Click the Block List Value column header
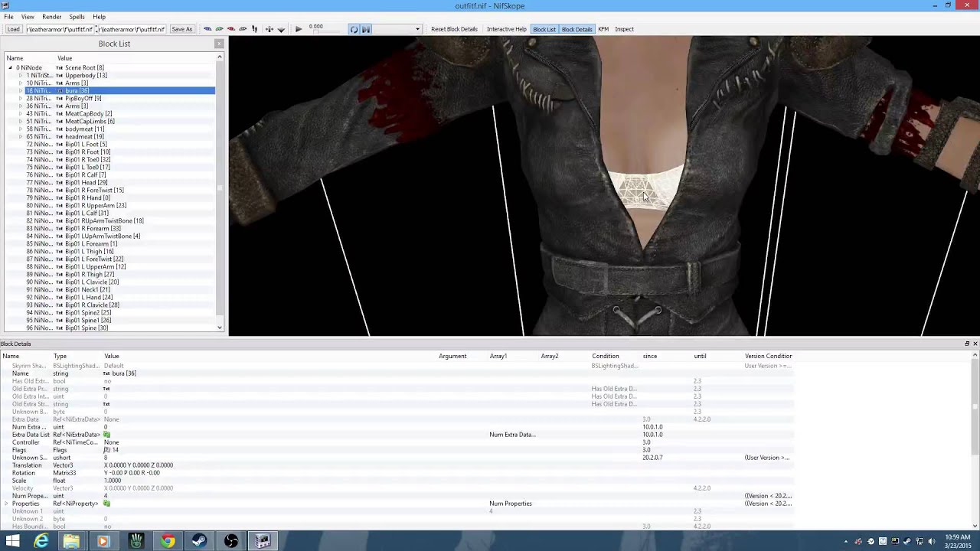This screenshot has height=551, width=980. [x=64, y=58]
